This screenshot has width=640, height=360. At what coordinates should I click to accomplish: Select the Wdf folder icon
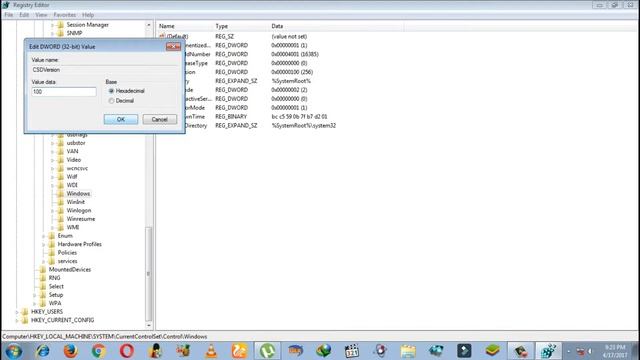point(61,177)
